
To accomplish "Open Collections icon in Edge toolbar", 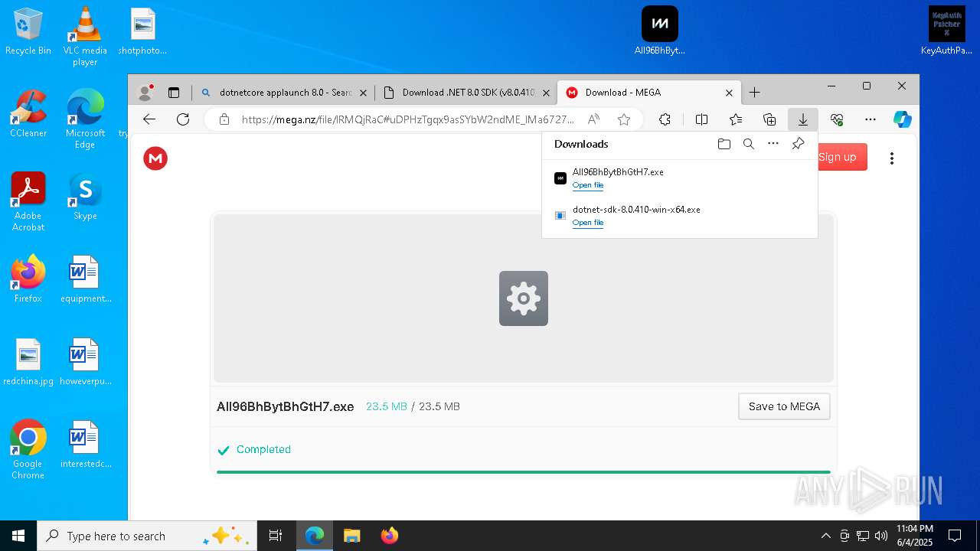I will 769,119.
